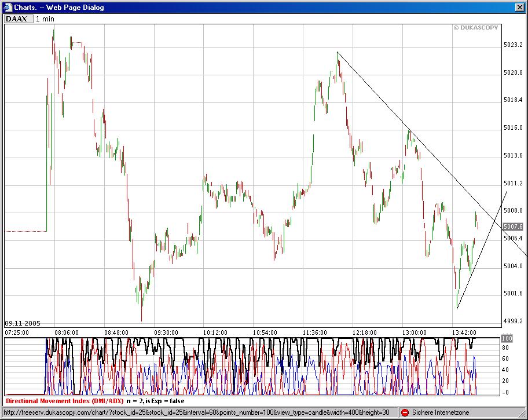Click the 5016.0 price axis label
The width and height of the screenshot is (528, 420).
[x=513, y=127]
